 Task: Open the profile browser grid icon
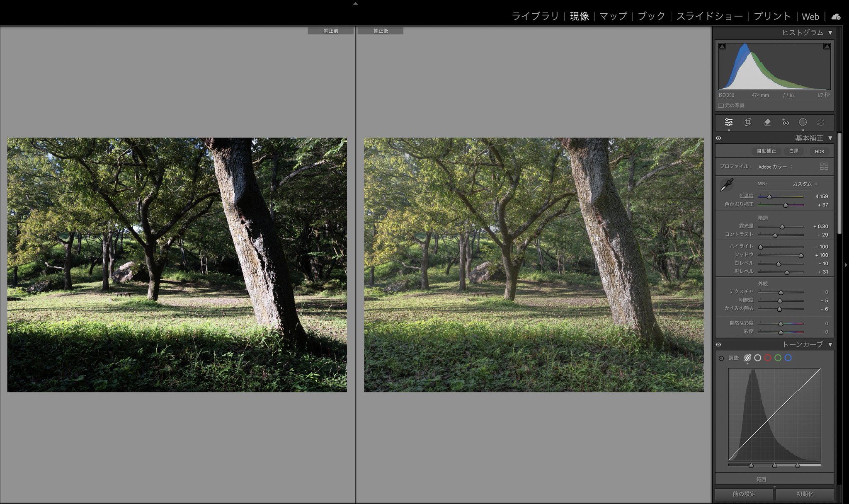point(824,166)
